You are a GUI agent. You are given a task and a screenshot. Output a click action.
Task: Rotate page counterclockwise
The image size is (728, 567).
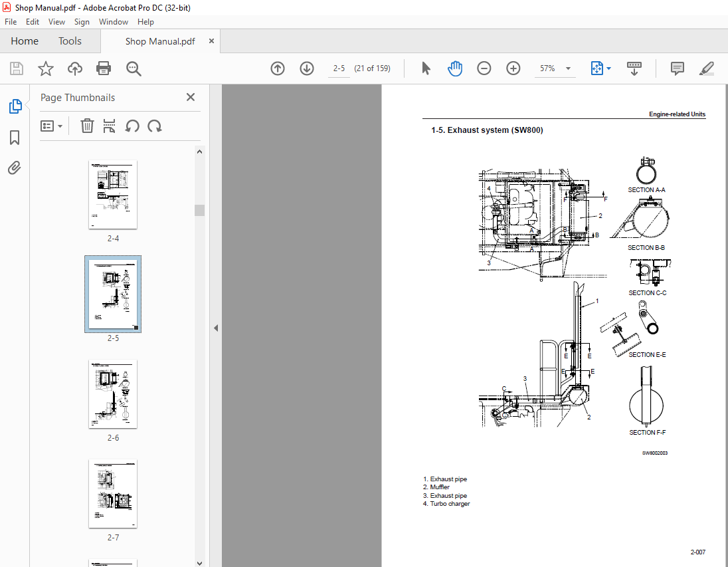[x=132, y=126]
